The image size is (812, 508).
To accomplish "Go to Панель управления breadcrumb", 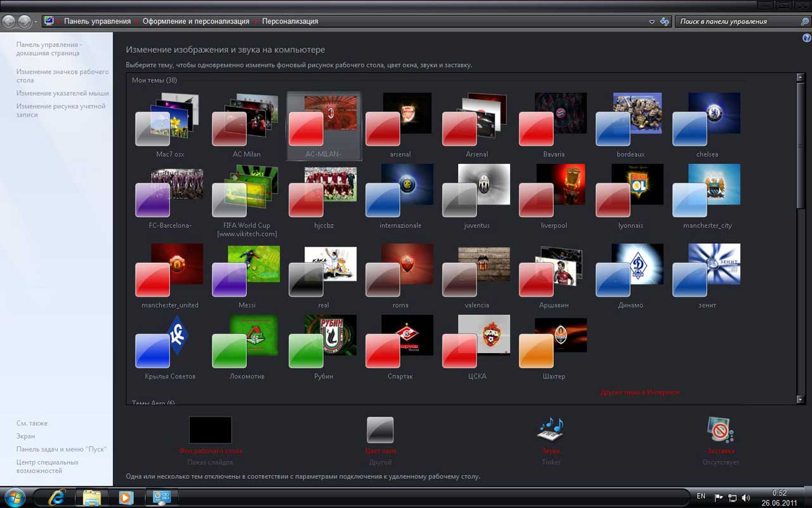I will tap(97, 22).
